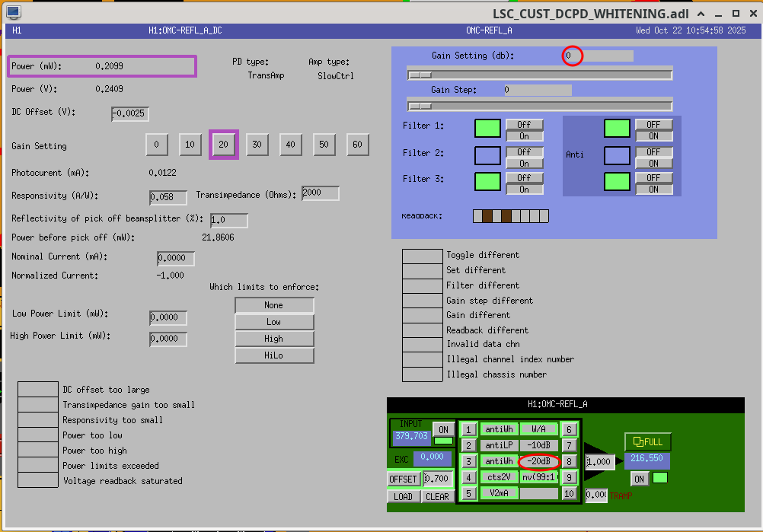Click the DC Offset voltage field

(130, 114)
